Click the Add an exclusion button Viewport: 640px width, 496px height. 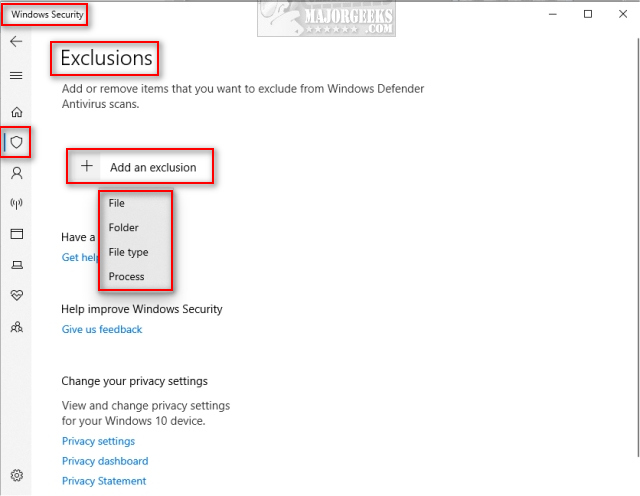(140, 167)
